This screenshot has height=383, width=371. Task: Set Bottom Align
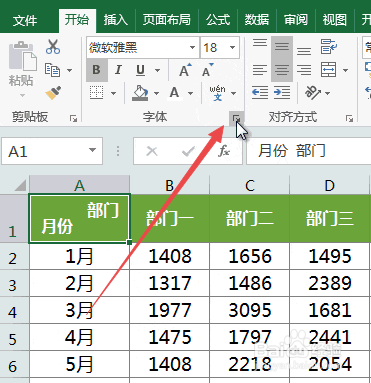[x=304, y=50]
